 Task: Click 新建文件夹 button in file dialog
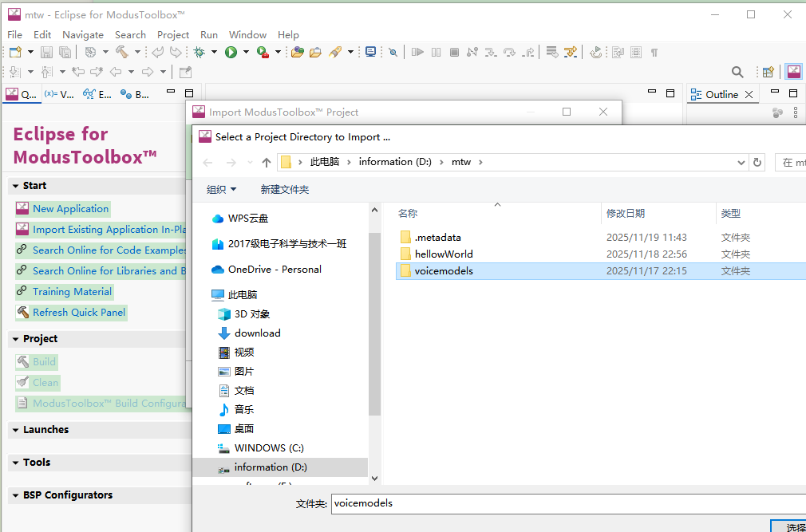[x=284, y=190]
